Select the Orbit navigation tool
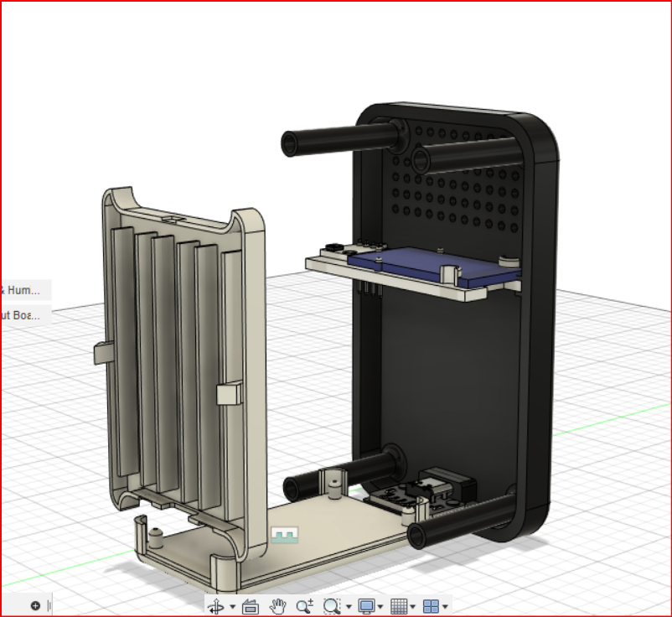Screen dimensions: 672x617 215,606
